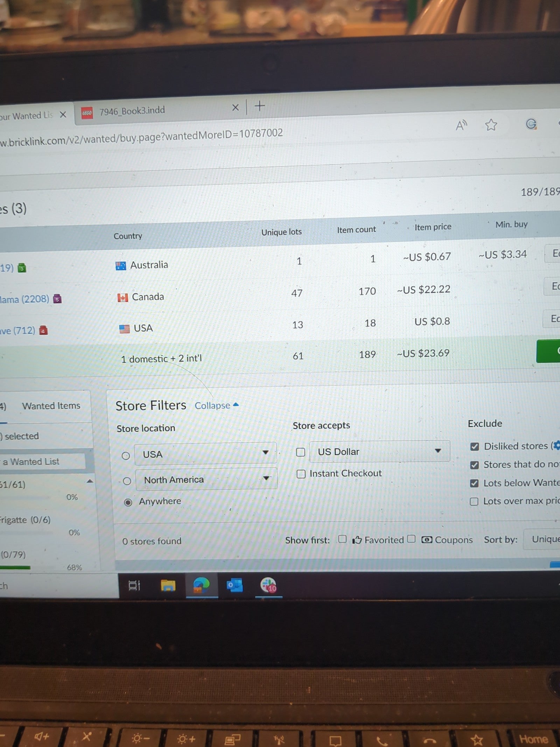Click the edit button on the Australia row

552,253
